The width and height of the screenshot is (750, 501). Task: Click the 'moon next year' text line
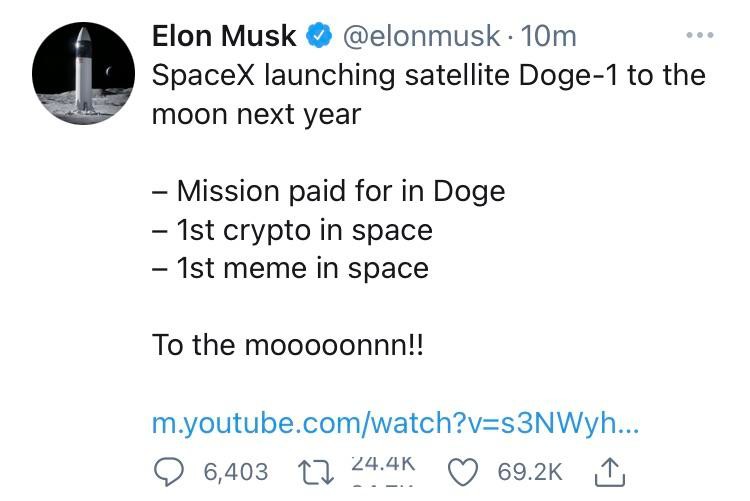click(x=256, y=115)
